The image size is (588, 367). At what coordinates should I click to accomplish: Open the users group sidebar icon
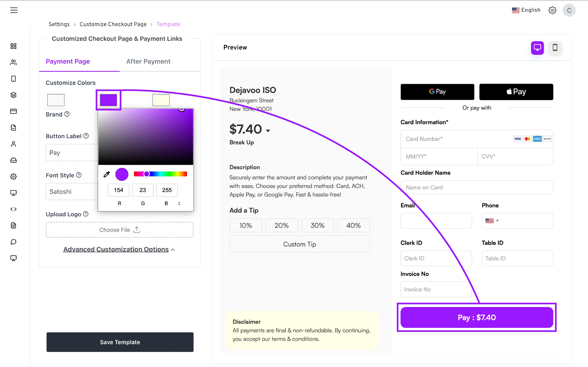(14, 62)
